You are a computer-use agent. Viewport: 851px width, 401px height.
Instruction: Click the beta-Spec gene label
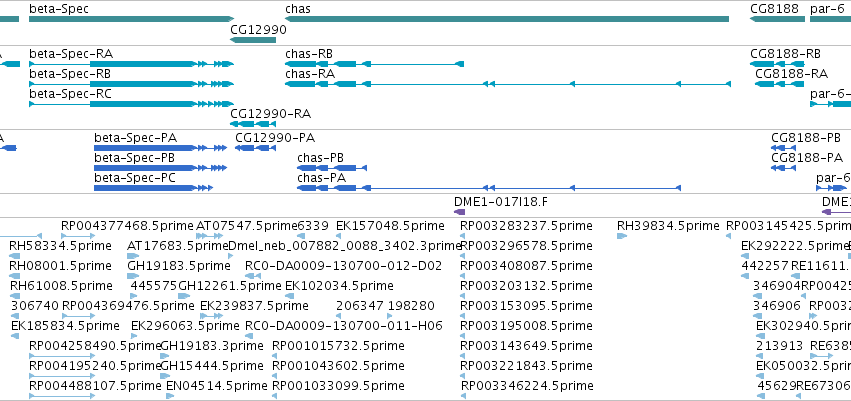[59, 9]
